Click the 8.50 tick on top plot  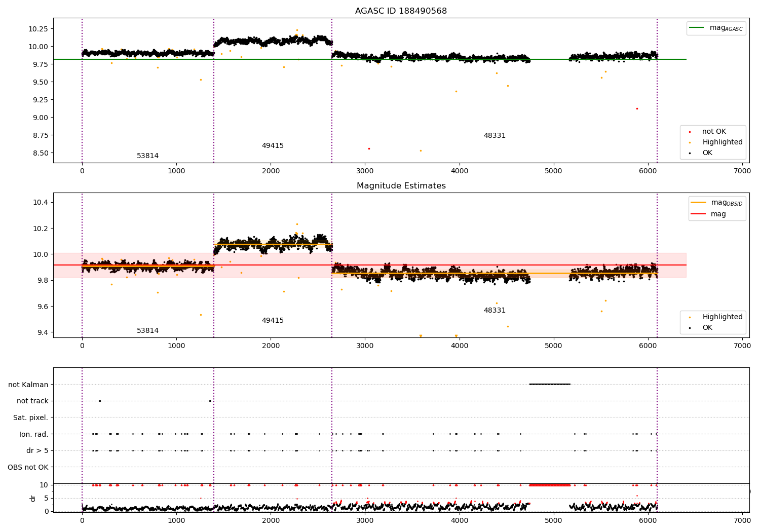pos(40,153)
